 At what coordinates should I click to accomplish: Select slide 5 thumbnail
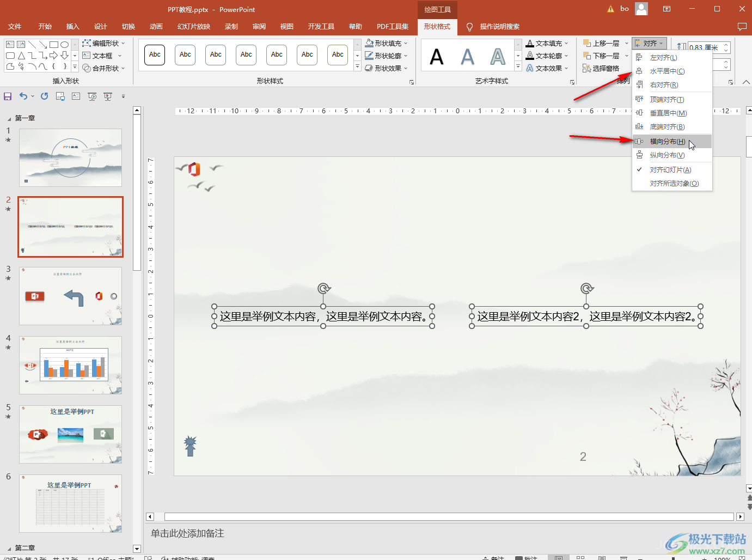click(70, 434)
